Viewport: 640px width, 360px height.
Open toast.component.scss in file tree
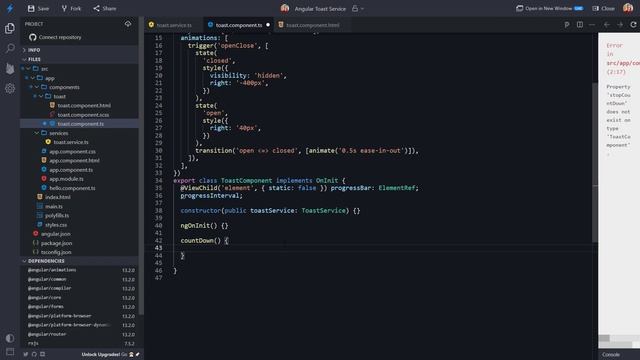pos(83,115)
